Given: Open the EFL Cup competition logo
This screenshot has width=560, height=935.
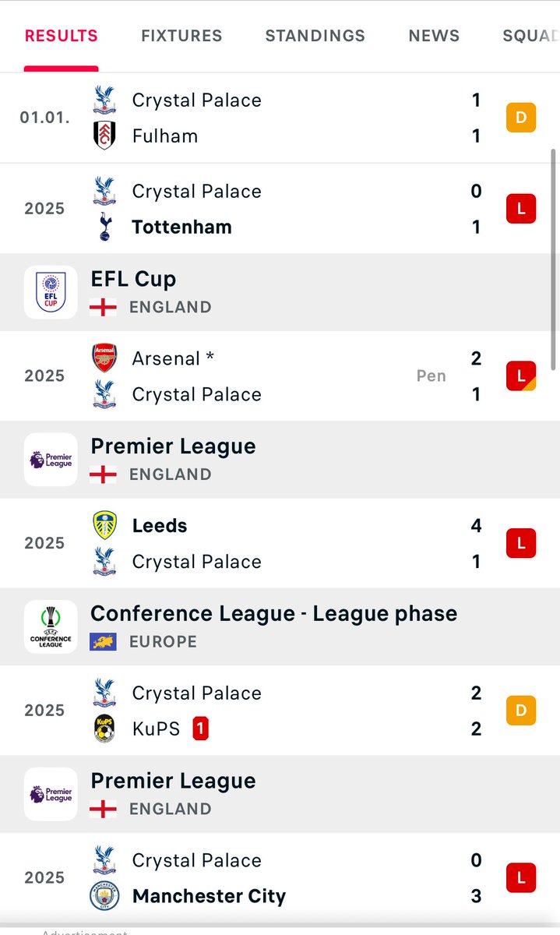Looking at the screenshot, I should [x=51, y=292].
